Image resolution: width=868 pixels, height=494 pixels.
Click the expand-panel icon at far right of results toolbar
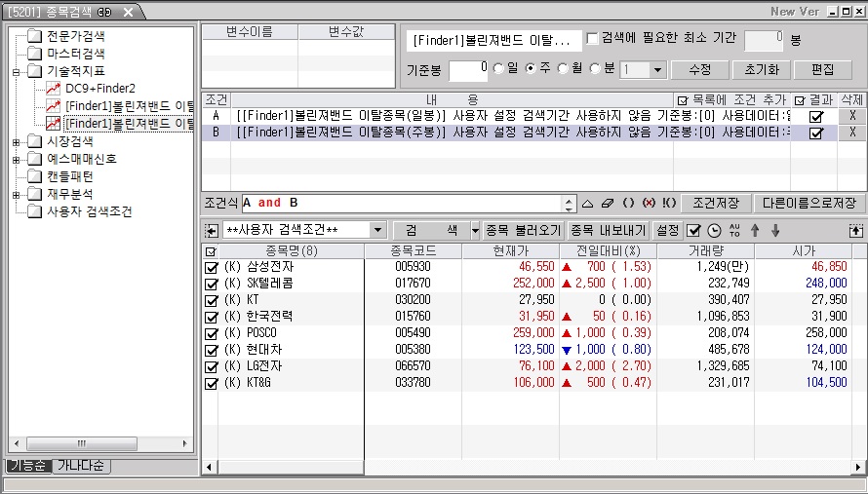coord(856,231)
